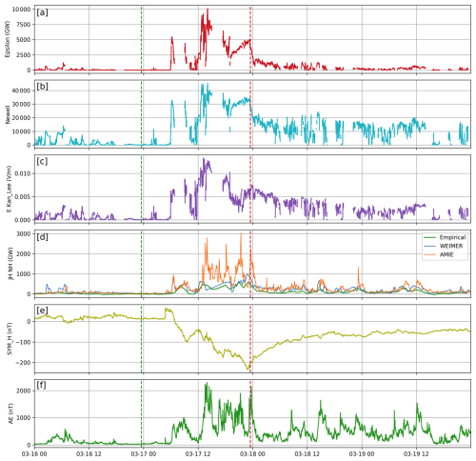Select the Empirical legend label
Image resolution: width=476 pixels, height=461 pixels.
pyautogui.click(x=452, y=237)
